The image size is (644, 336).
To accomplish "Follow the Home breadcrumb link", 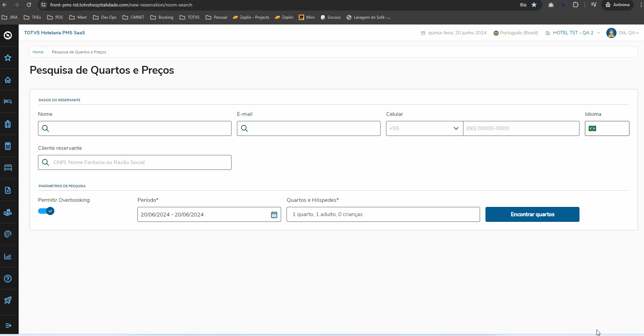I will tap(38, 52).
